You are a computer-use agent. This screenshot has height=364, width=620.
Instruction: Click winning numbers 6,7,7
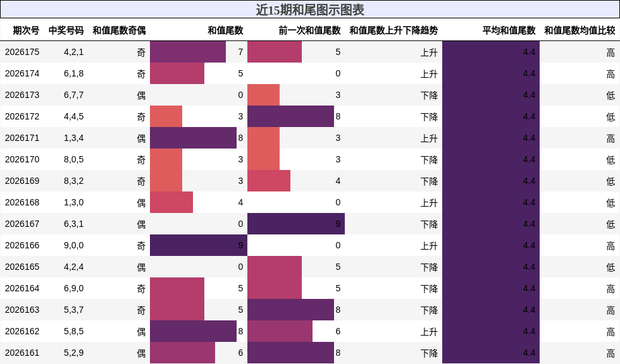(x=73, y=95)
